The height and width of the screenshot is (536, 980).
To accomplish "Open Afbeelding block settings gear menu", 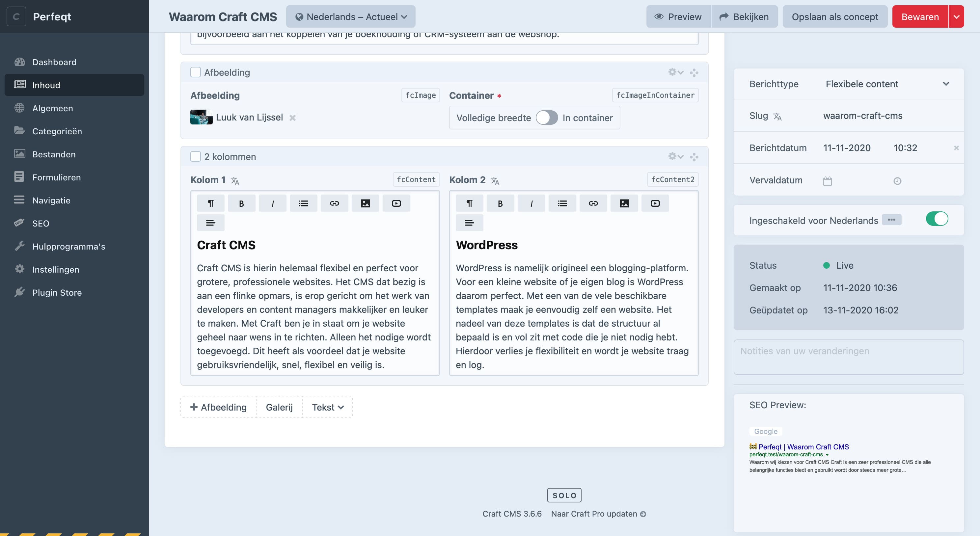I will click(x=676, y=72).
